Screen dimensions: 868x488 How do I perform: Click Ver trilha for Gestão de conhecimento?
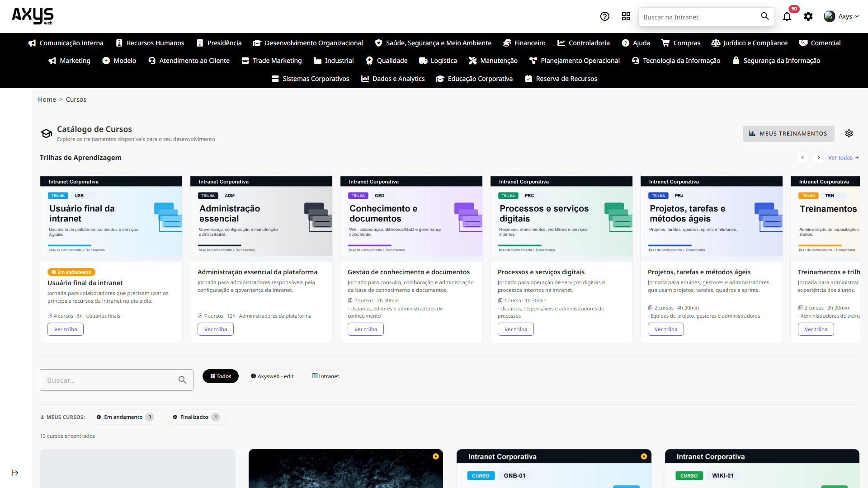366,329
